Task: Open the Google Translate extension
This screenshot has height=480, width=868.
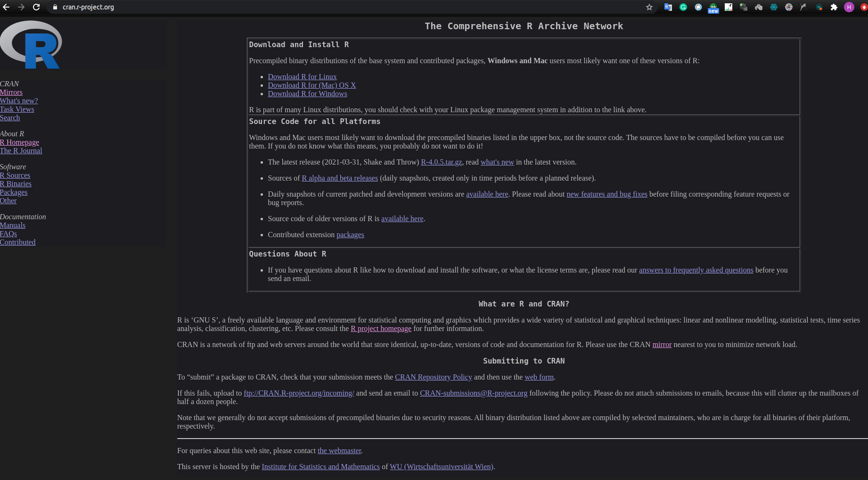Action: coord(668,7)
